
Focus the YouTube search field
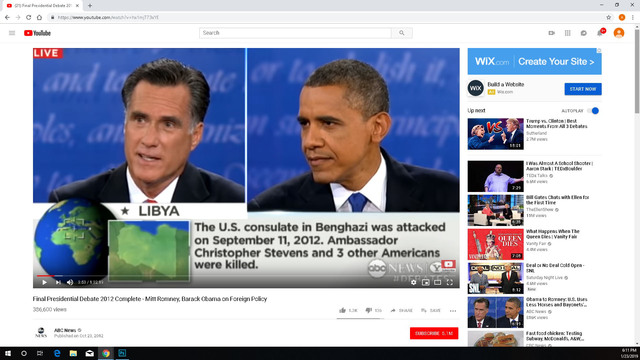click(295, 33)
